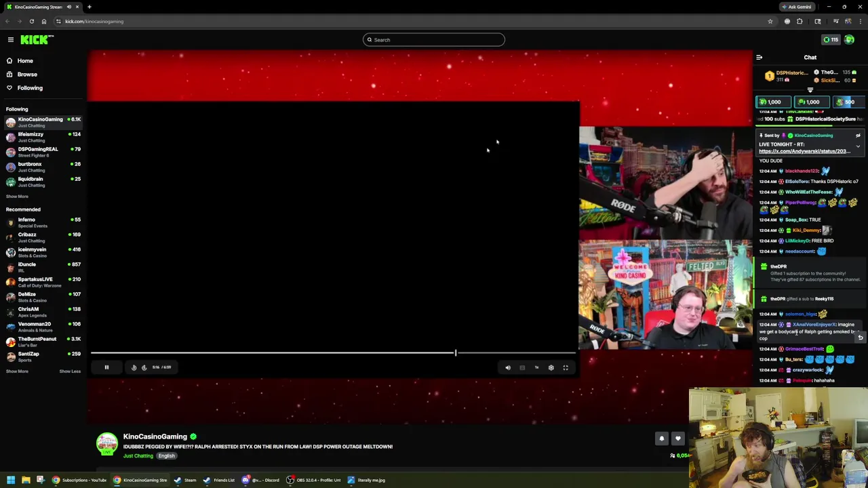Hide the pinned chat message
Viewport: 868px width, 488px height.
858,136
